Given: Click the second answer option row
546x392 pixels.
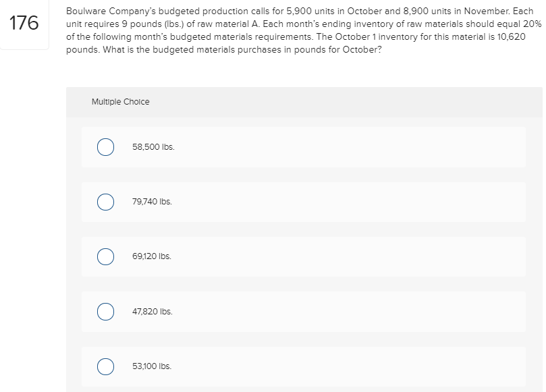Looking at the screenshot, I should point(304,201).
